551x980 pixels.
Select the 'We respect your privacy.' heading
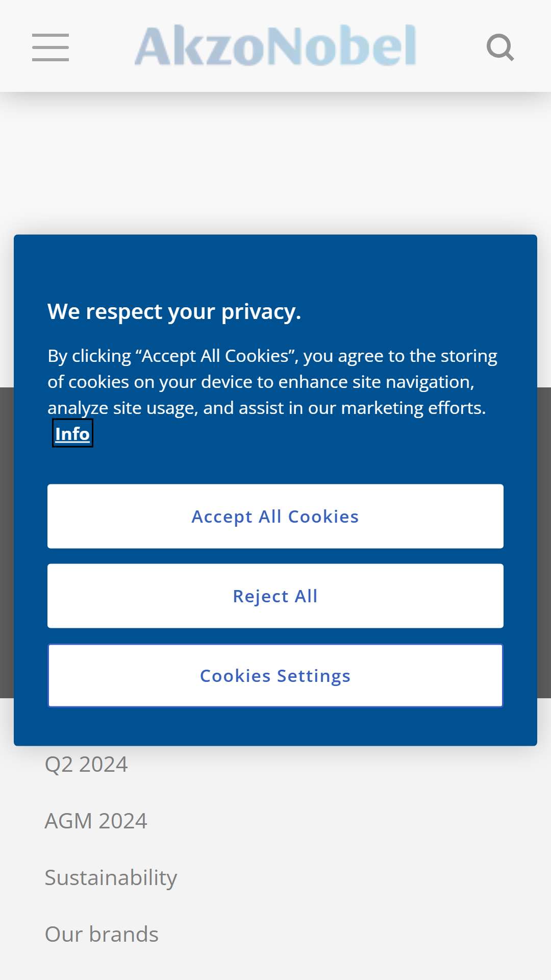click(174, 311)
